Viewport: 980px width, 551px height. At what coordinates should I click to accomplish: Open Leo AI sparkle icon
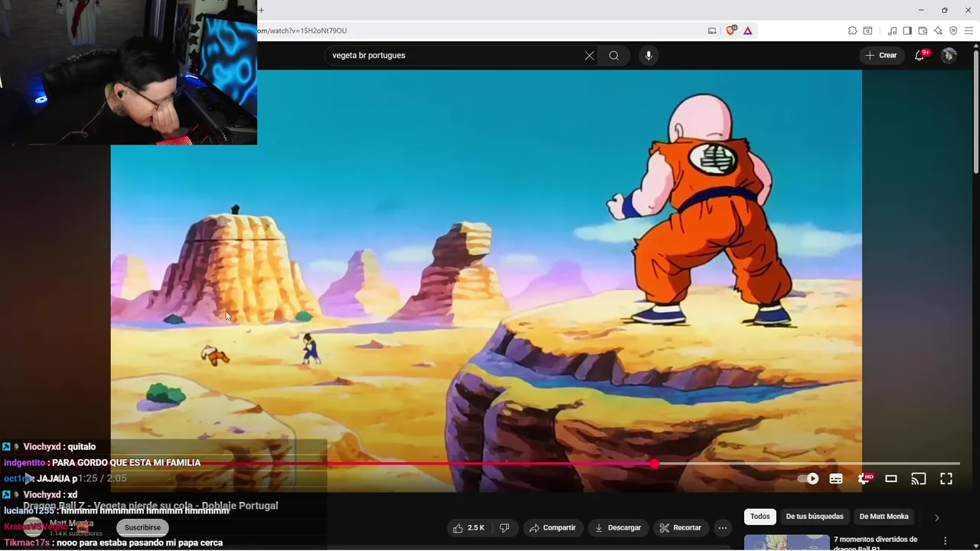pyautogui.click(x=938, y=31)
